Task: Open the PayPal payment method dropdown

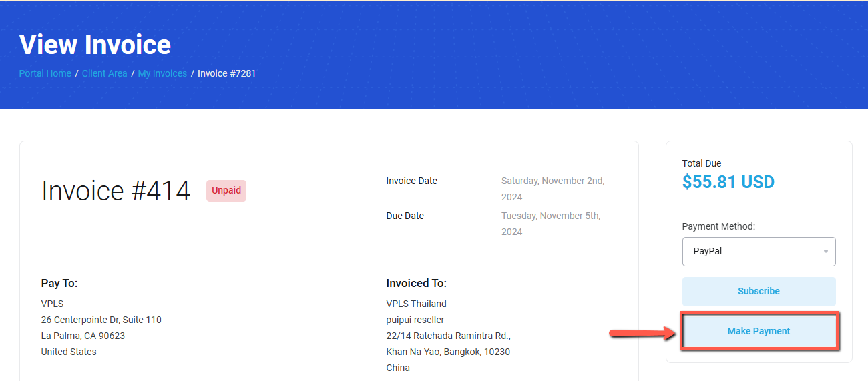Action: pos(758,252)
